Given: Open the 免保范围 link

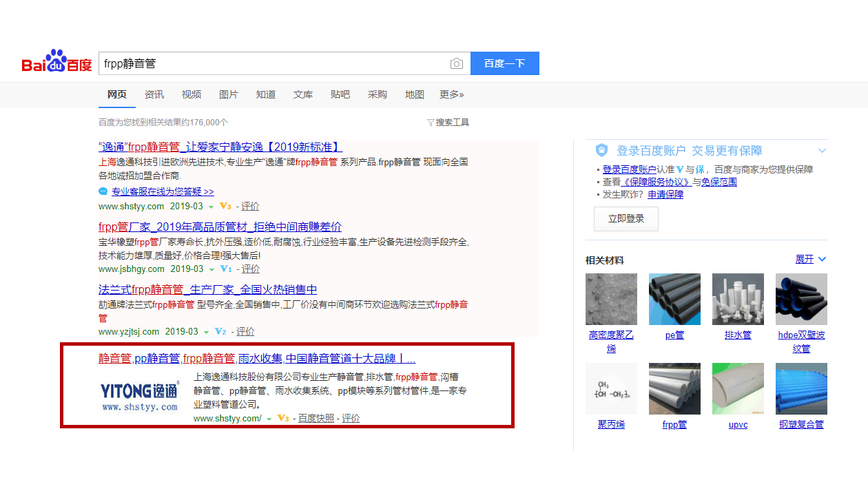Looking at the screenshot, I should click(x=719, y=182).
